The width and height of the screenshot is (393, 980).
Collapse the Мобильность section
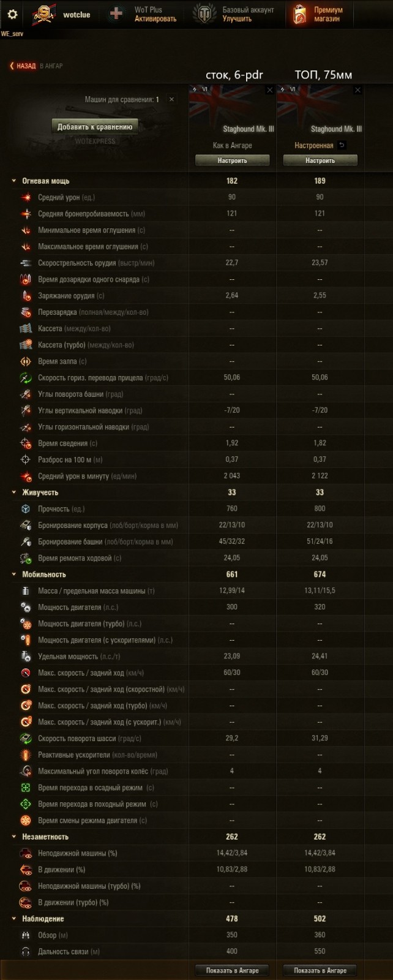(x=14, y=575)
